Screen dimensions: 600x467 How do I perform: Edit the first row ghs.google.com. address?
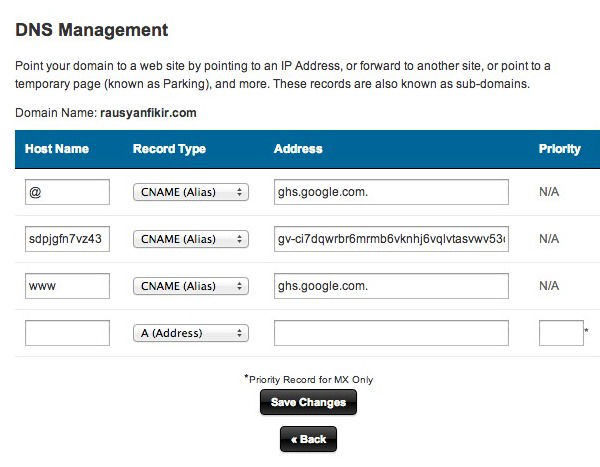(391, 192)
